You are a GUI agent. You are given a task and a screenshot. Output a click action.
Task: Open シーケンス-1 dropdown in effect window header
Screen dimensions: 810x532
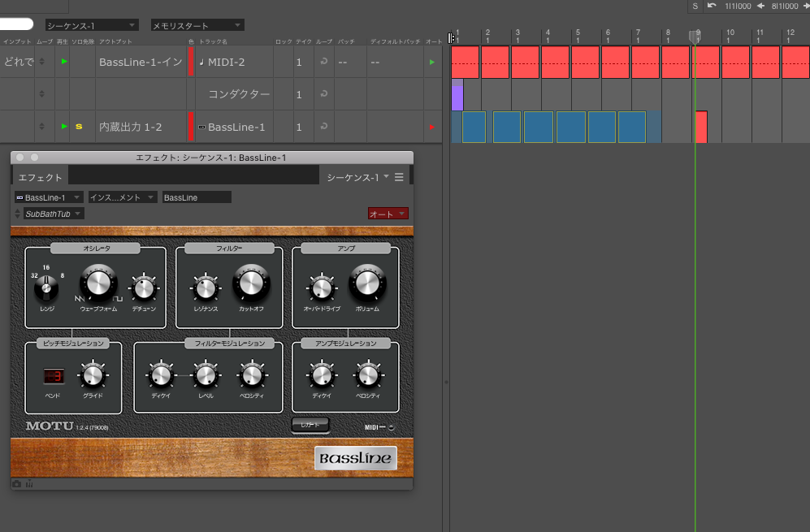[357, 177]
